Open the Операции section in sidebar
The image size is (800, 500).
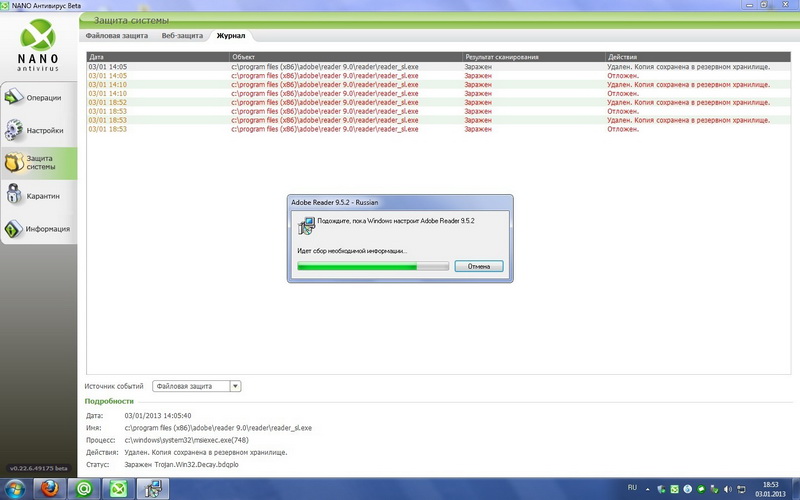(38, 98)
